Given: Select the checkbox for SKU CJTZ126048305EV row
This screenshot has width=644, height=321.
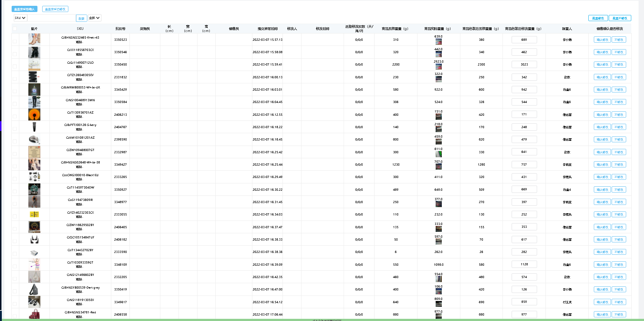Looking at the screenshot, I should (15, 79).
